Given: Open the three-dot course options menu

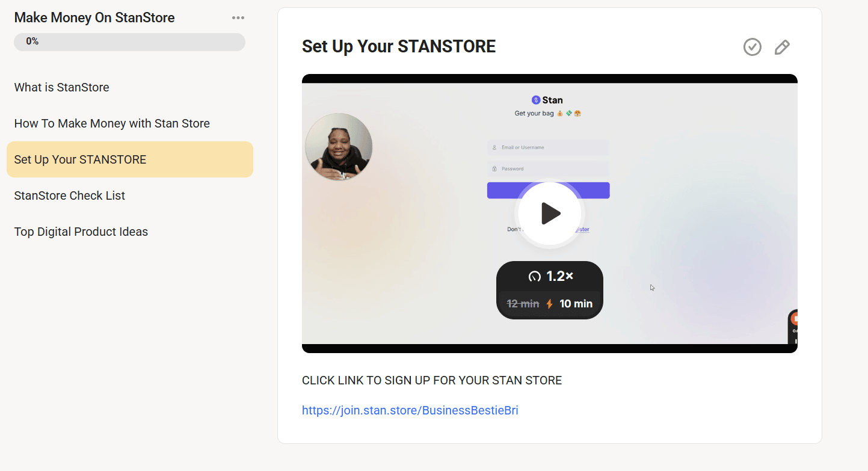Looking at the screenshot, I should [x=238, y=18].
